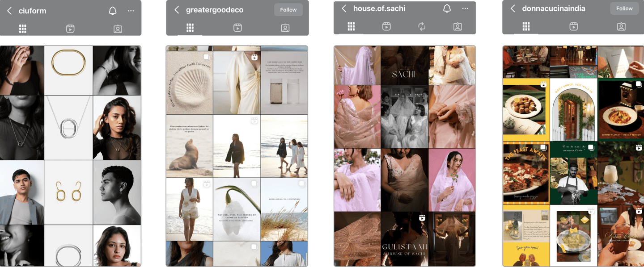
Task: Open woman touching her hair portrait post
Action: 117,127
